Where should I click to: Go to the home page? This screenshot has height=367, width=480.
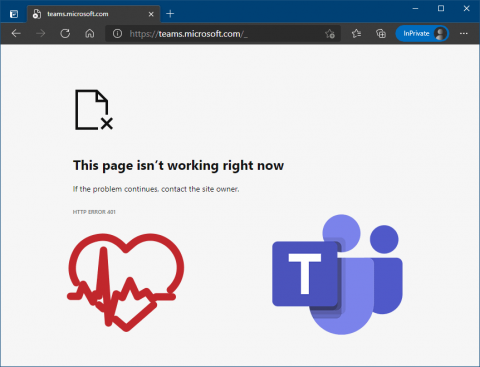tap(90, 33)
